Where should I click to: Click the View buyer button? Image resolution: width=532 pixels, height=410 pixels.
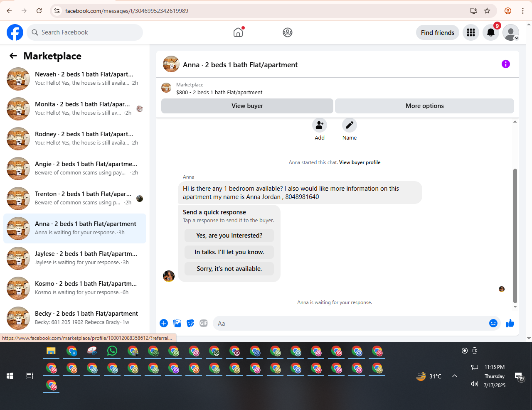point(247,106)
